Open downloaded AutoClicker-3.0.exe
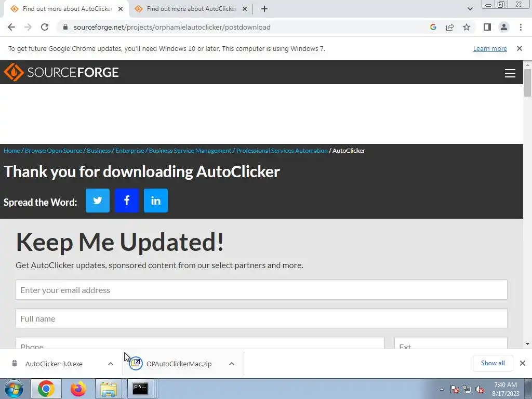 pos(54,364)
